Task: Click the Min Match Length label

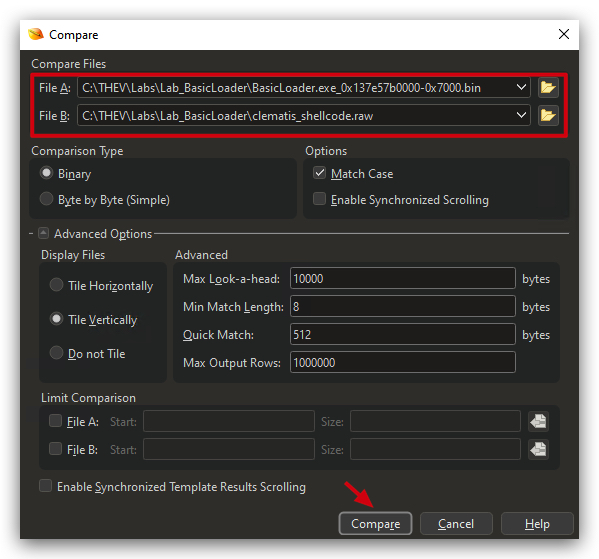Action: click(233, 307)
